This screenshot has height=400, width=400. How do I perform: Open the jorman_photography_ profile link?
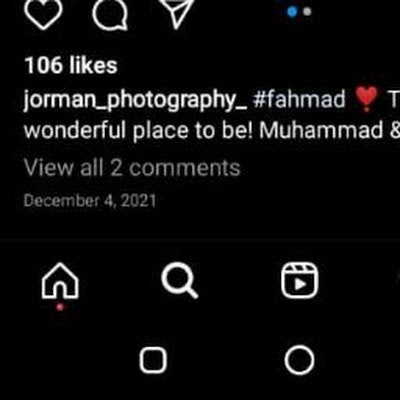(135, 100)
